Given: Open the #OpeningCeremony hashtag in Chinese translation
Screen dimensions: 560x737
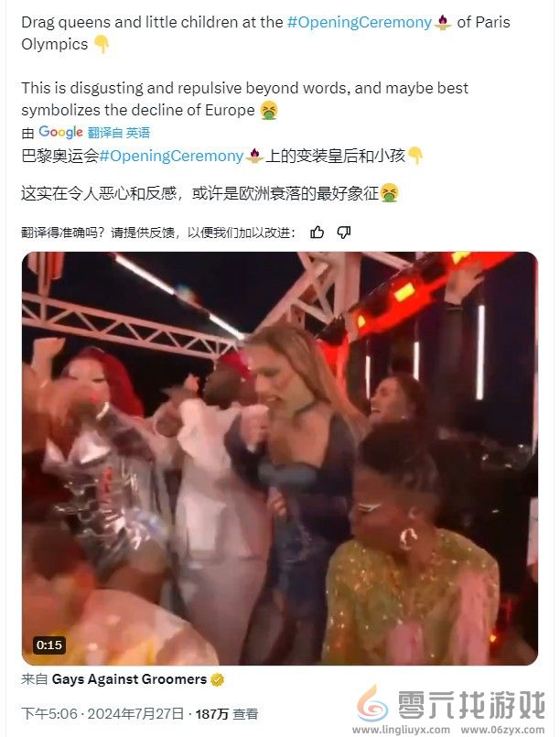Looking at the screenshot, I should click(x=171, y=156).
